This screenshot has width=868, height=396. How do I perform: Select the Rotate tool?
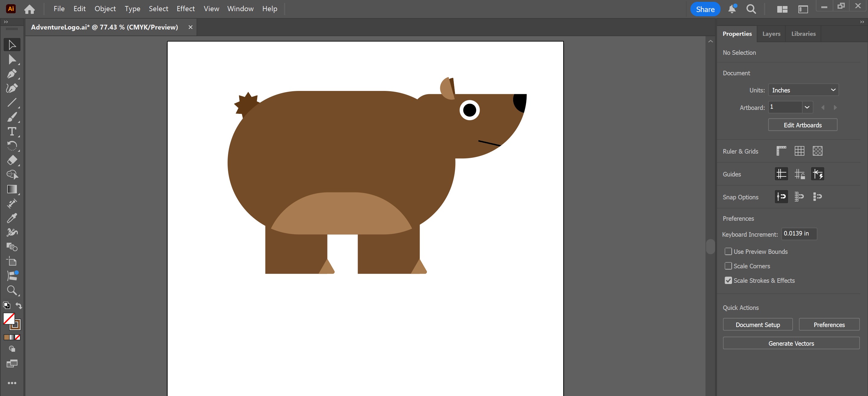point(12,146)
